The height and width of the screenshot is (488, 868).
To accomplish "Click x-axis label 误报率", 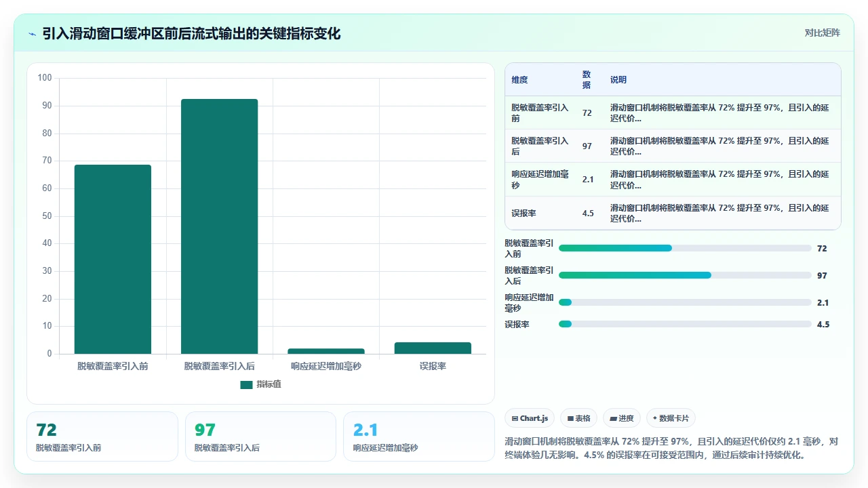I will point(433,366).
